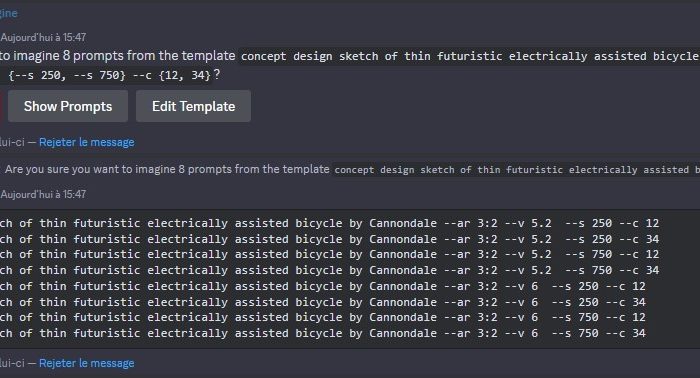Click the second 'Aujourd'hui à 15:47' timestamp
The image size is (700, 378).
click(43, 194)
